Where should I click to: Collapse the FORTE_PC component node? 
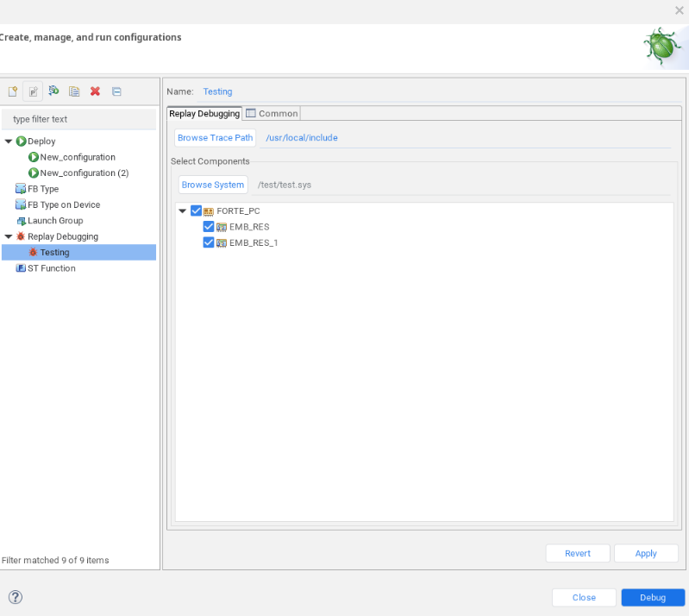point(182,211)
